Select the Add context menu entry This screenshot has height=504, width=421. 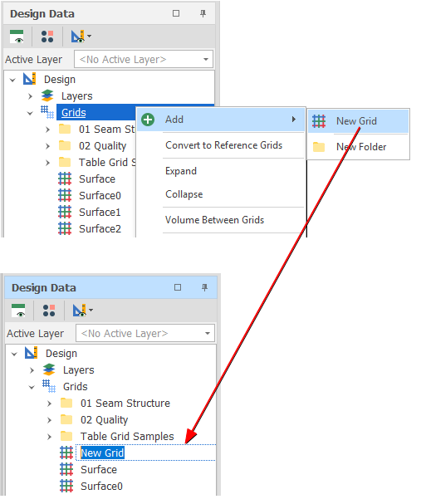[220, 120]
